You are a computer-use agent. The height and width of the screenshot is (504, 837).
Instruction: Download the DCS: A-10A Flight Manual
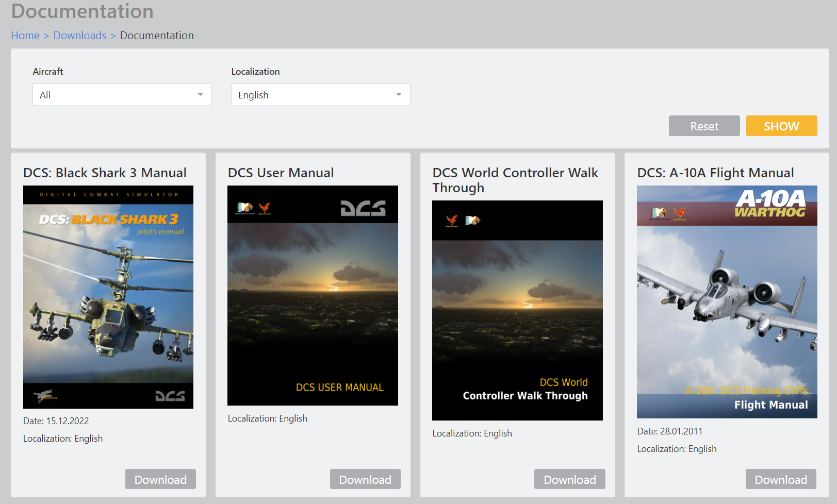tap(781, 479)
